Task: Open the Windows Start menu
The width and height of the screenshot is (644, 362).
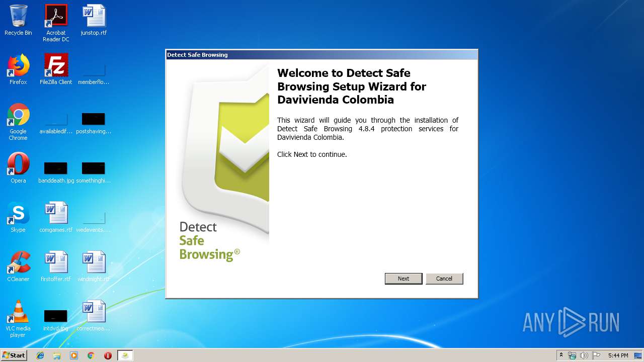Action: point(14,355)
